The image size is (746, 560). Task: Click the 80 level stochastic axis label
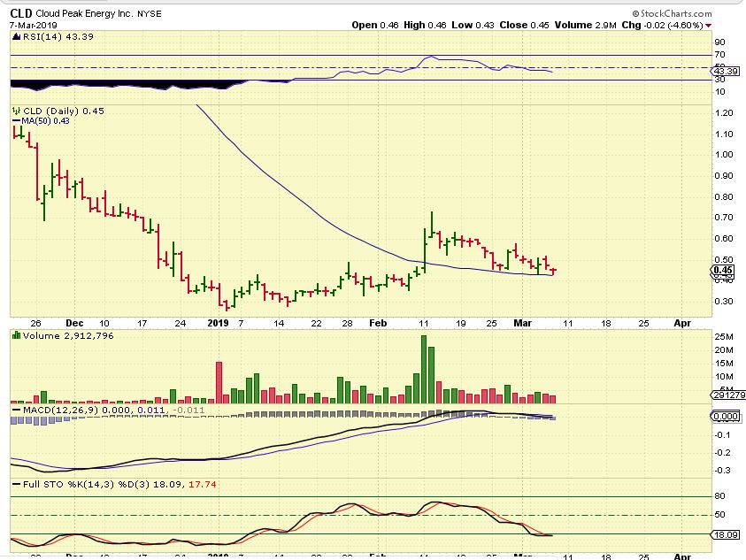(719, 496)
